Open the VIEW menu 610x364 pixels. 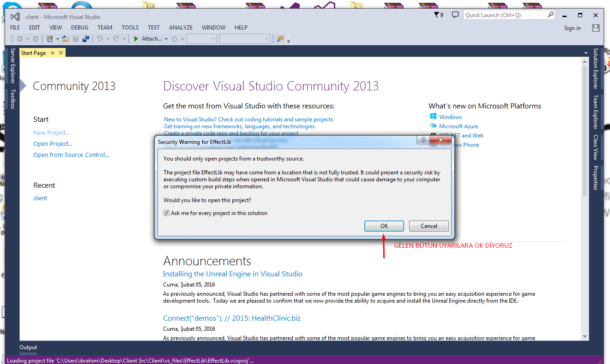pyautogui.click(x=55, y=28)
